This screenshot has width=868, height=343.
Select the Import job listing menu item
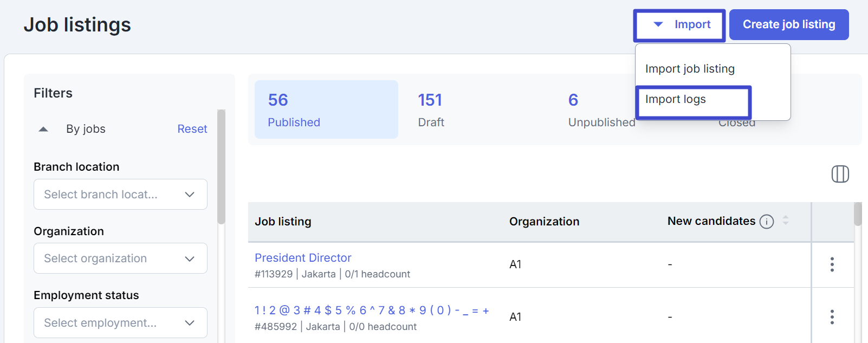690,69
